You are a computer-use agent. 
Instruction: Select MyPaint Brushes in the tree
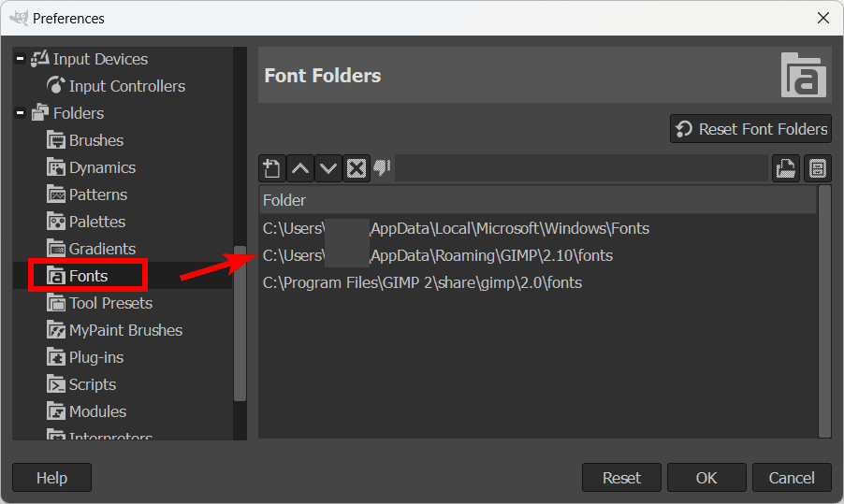(125, 330)
